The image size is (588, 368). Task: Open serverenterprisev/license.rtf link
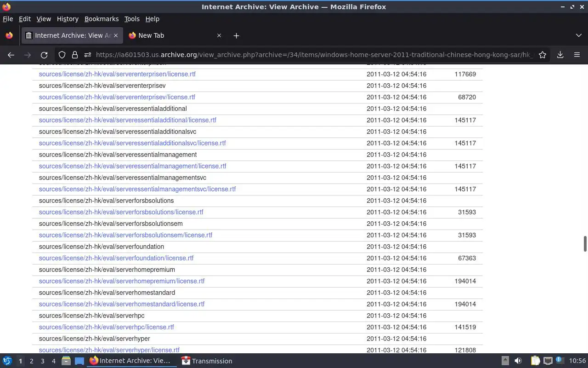point(117,97)
